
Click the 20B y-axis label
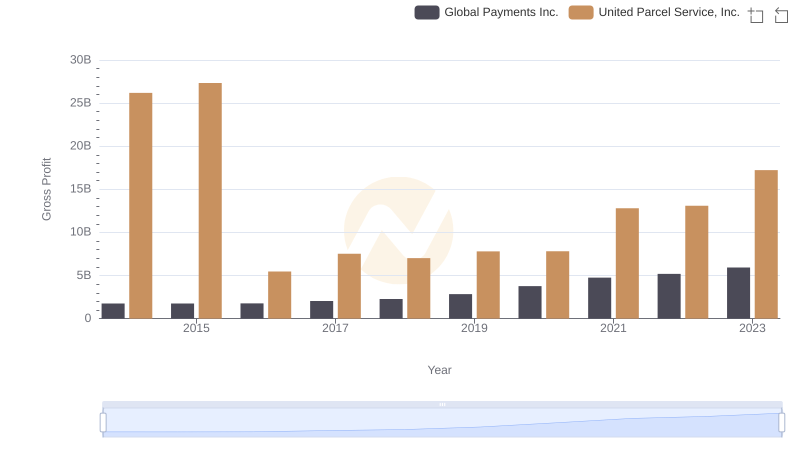pyautogui.click(x=81, y=146)
